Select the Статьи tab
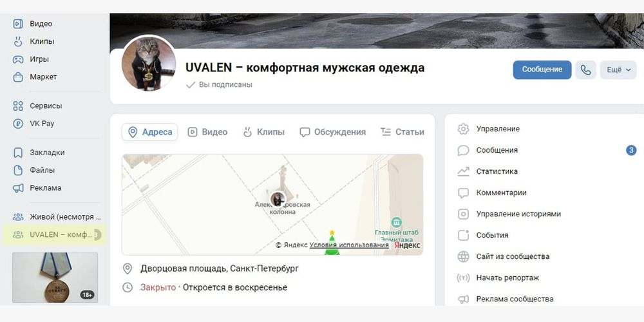Viewport: 644px width, 322px height. point(402,132)
